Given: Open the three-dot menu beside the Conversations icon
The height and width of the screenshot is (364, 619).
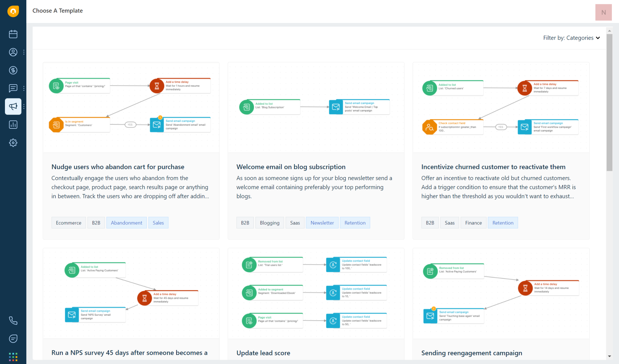Looking at the screenshot, I should pos(24,88).
